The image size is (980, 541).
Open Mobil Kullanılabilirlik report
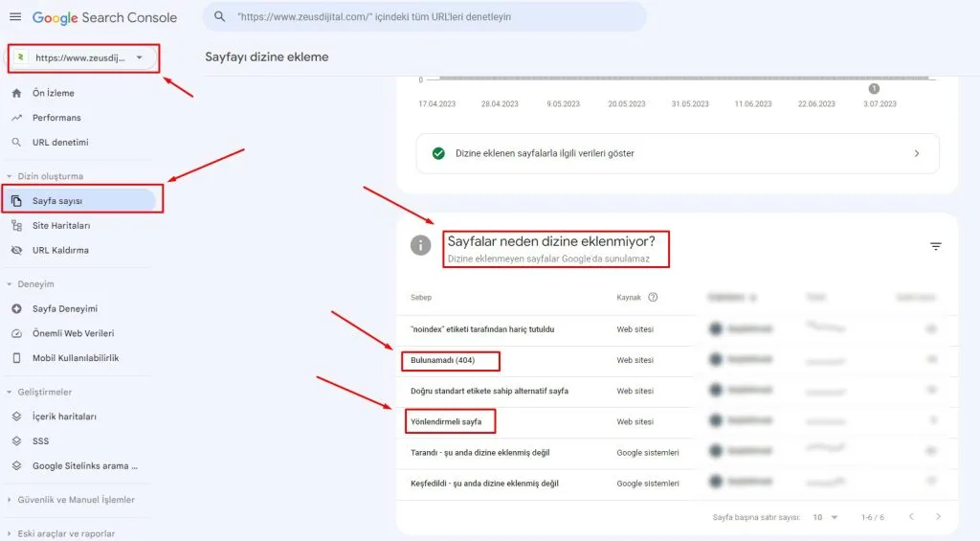(76, 358)
